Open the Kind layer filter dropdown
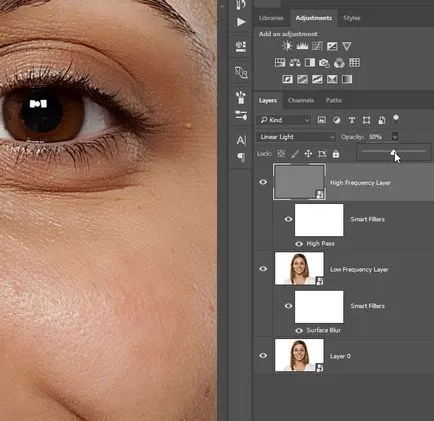 pos(284,120)
